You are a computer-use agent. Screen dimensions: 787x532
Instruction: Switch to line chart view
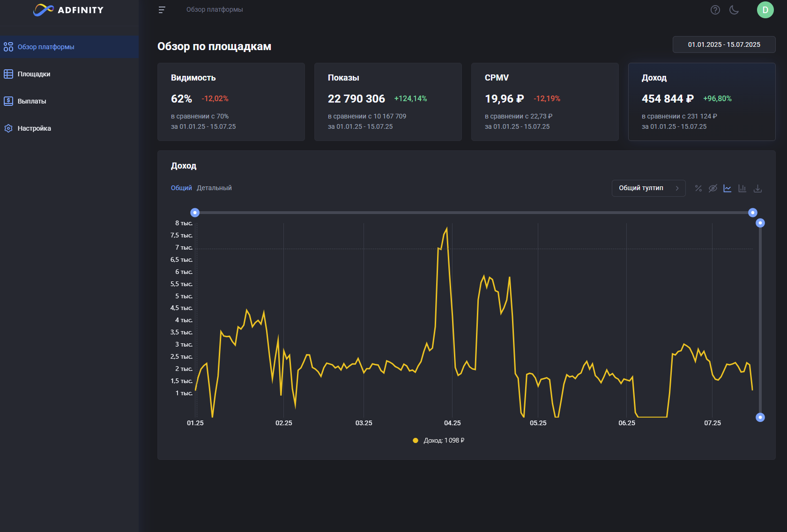pyautogui.click(x=727, y=188)
